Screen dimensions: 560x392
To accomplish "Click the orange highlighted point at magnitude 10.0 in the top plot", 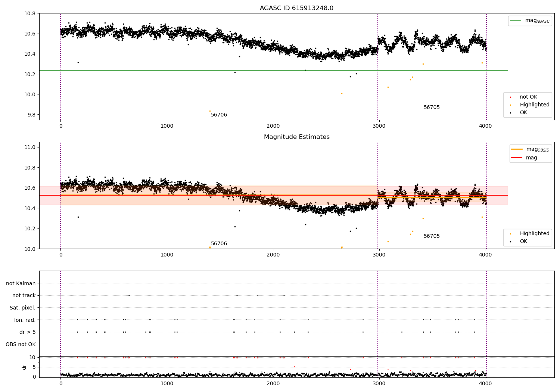I will pyautogui.click(x=342, y=93).
